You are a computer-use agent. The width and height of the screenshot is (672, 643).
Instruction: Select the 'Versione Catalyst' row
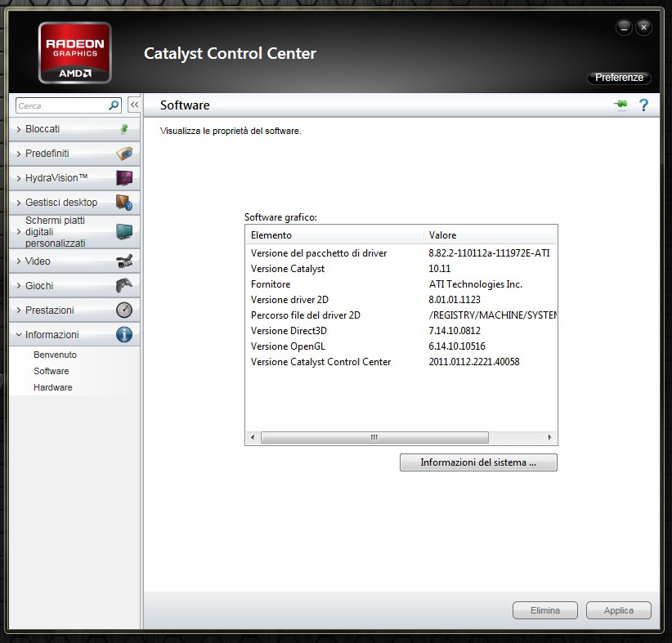(x=401, y=269)
